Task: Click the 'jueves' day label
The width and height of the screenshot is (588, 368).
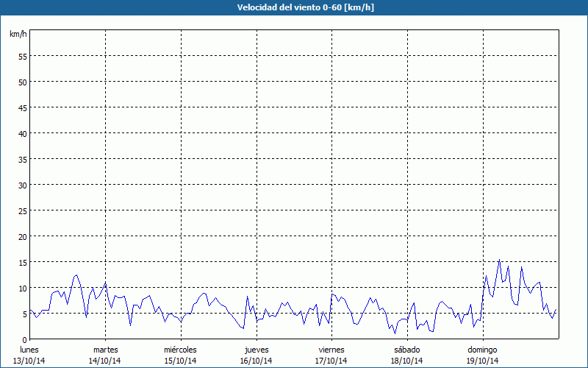Action: [256, 350]
